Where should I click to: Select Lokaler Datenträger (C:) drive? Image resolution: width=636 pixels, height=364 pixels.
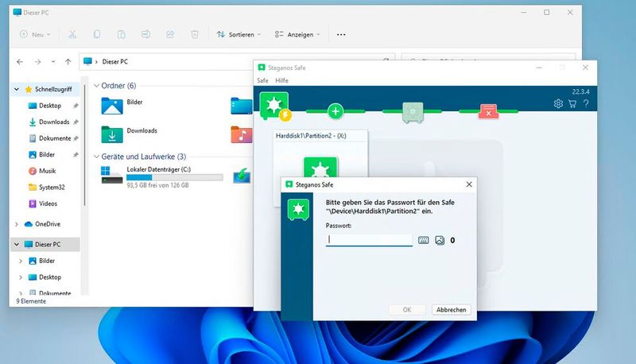[162, 176]
